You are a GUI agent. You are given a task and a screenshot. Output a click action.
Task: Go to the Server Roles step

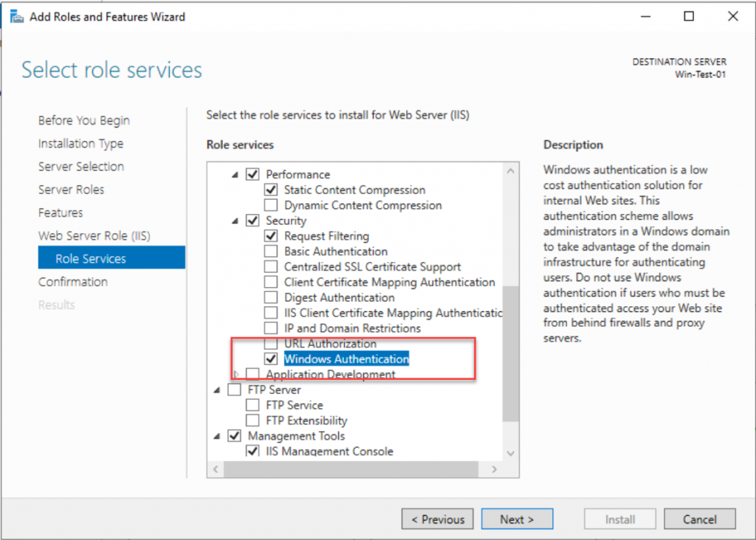[71, 190]
